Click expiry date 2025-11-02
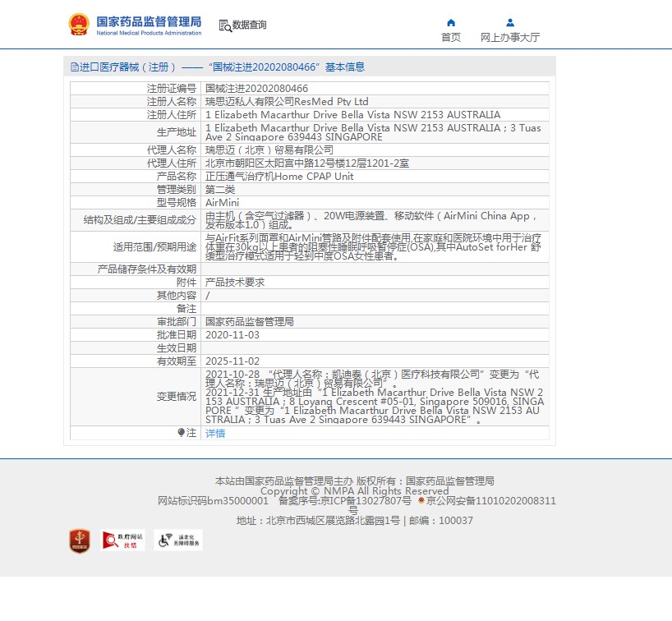The image size is (672, 621). (232, 361)
